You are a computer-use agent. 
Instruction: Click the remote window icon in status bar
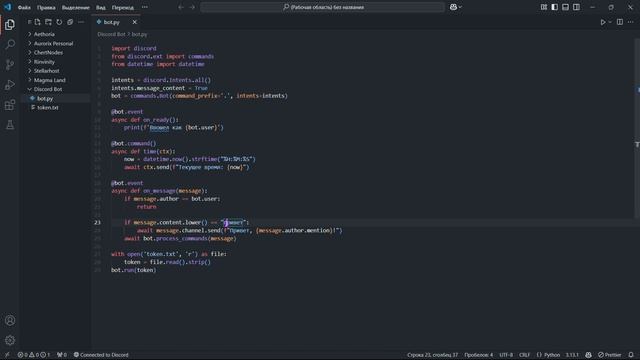[7, 355]
